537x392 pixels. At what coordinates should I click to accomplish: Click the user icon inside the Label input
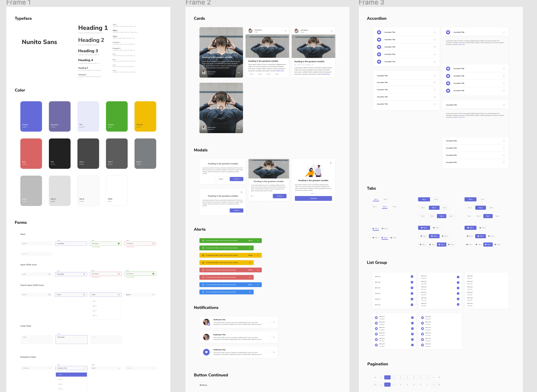click(x=50, y=274)
